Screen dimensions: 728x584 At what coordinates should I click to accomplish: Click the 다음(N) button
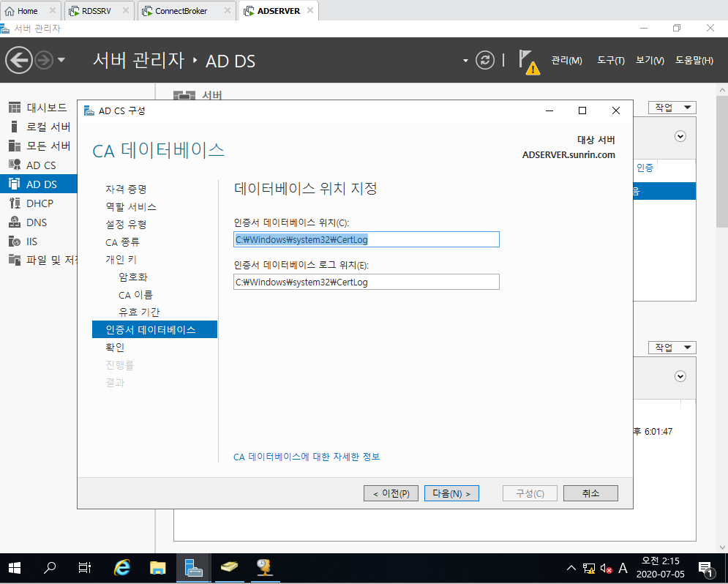coord(451,493)
